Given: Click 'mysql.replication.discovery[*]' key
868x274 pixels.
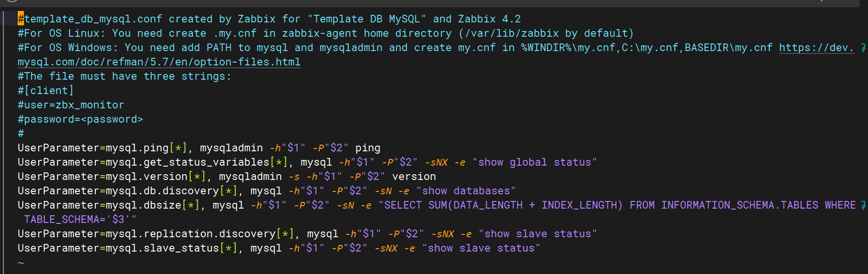Looking at the screenshot, I should click(x=200, y=234).
